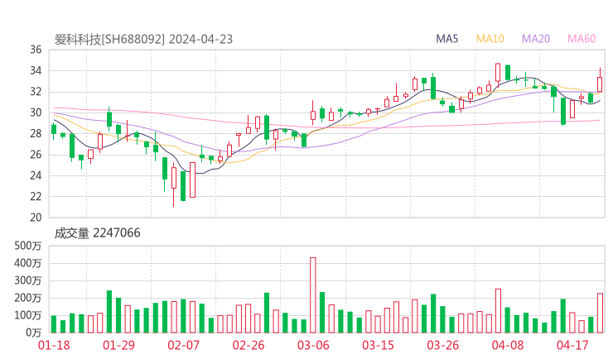Viewport: 613px width, 364px height.
Task: Click the 04-17 date axis label
Action: coord(572,345)
